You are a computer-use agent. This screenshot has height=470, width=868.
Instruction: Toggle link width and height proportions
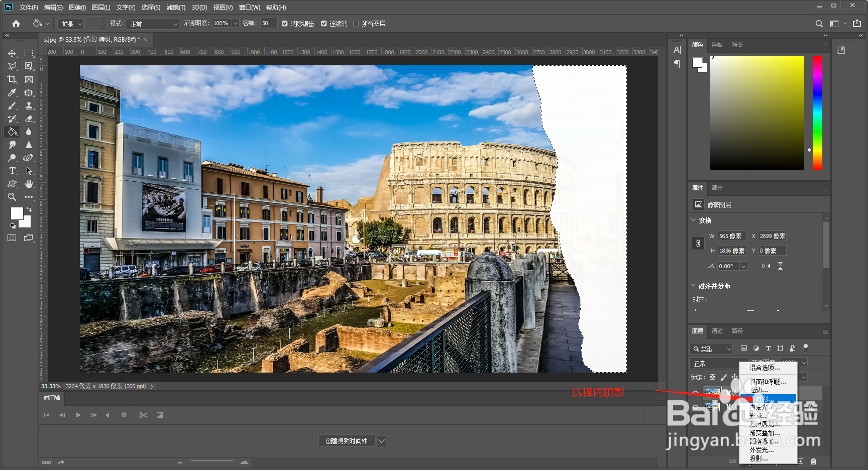coord(698,244)
